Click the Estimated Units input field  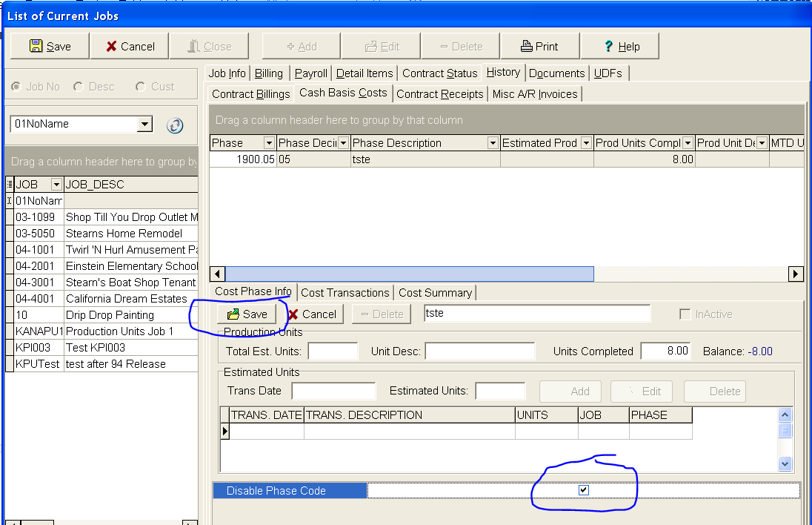click(500, 391)
